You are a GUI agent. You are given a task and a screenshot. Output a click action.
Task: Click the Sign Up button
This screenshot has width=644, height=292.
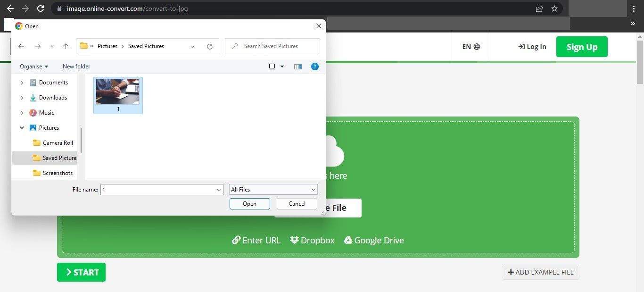(x=581, y=46)
